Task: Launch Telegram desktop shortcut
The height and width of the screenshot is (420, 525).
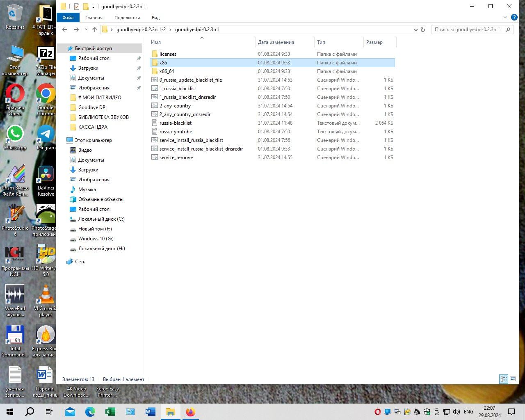Action: click(x=46, y=137)
